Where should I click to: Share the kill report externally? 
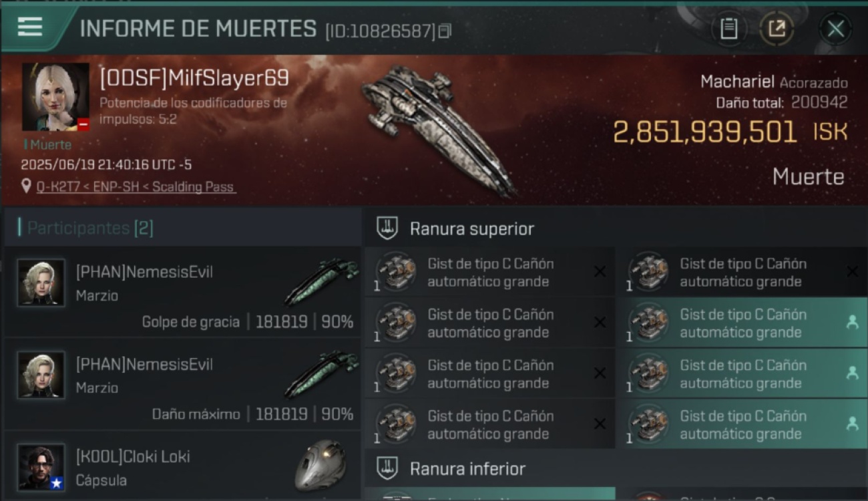pos(777,29)
